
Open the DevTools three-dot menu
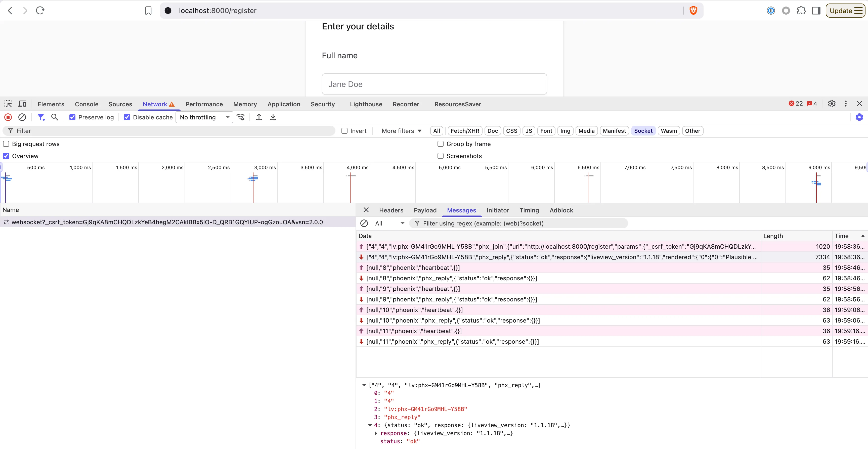coord(846,104)
